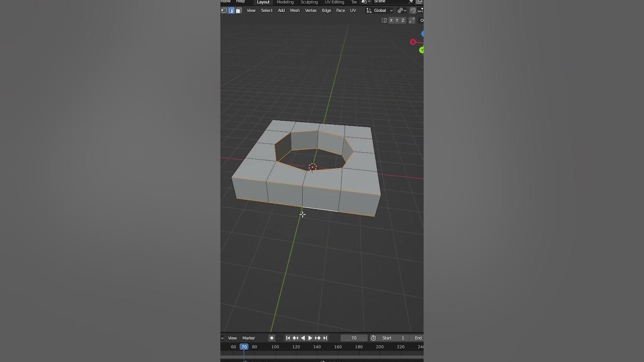
Task: Open auto keyframing settings dropdown
Action: tap(278, 338)
